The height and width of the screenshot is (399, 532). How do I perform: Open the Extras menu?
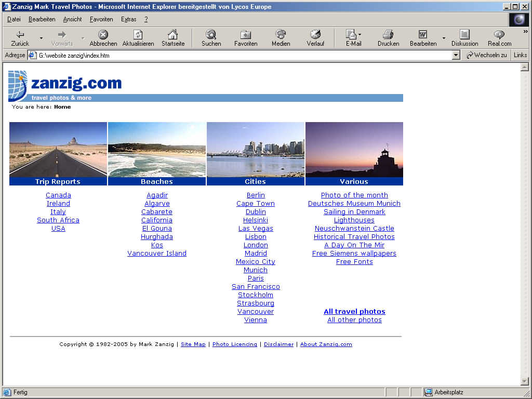coord(128,19)
